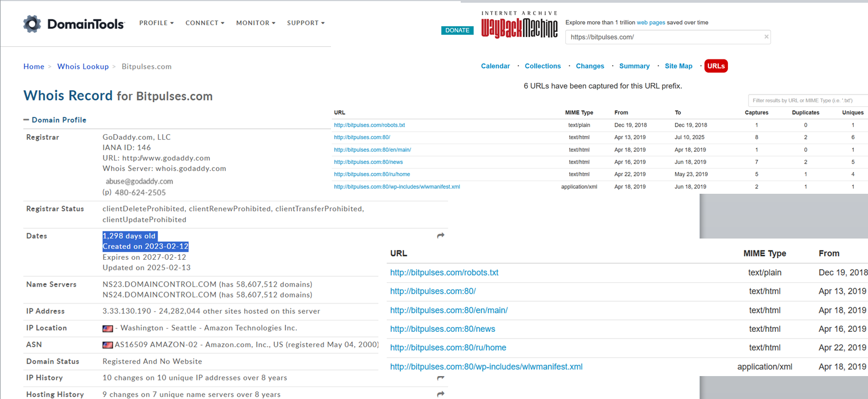Open the MONITOR dropdown menu
The height and width of the screenshot is (399, 868).
coord(256,23)
